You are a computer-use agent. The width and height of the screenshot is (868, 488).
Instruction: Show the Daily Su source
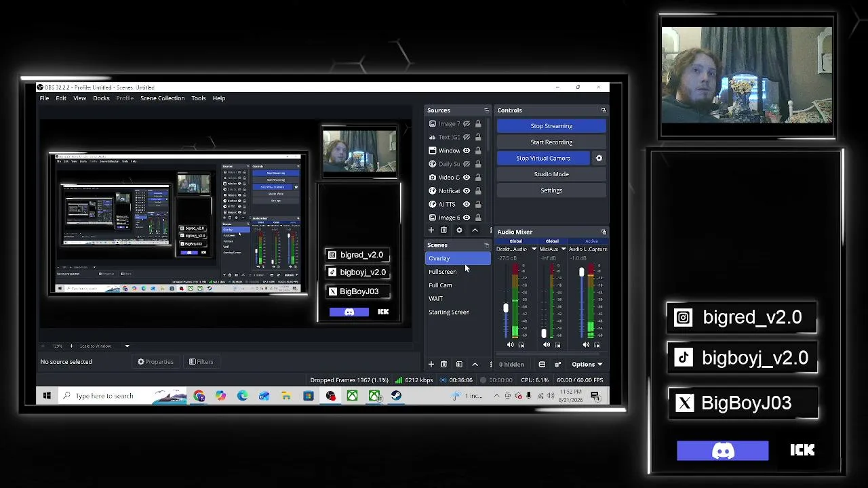tap(467, 164)
